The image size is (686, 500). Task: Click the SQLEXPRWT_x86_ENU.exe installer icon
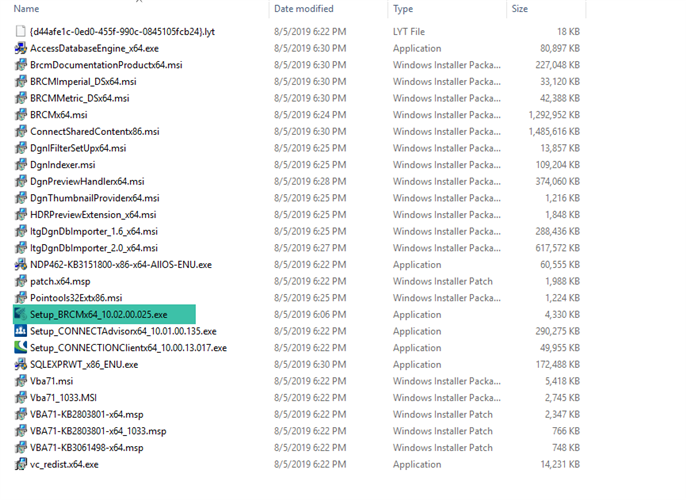point(21,364)
